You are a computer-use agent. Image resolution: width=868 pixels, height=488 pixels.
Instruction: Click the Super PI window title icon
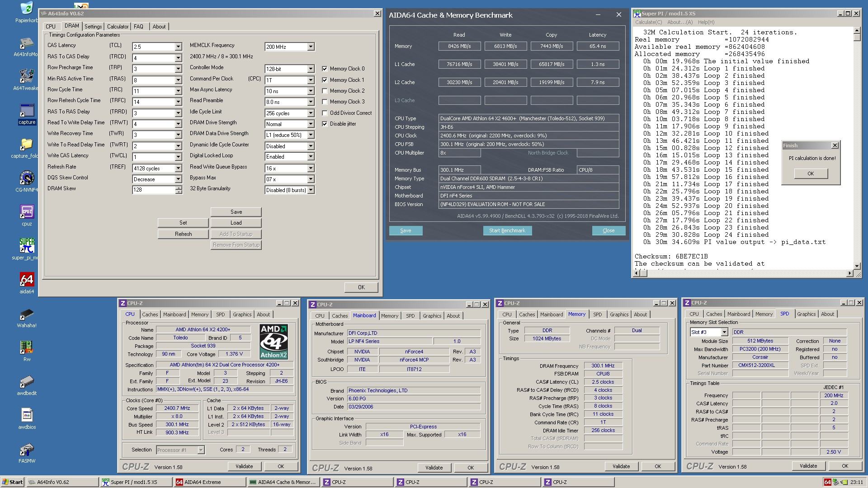tap(637, 13)
